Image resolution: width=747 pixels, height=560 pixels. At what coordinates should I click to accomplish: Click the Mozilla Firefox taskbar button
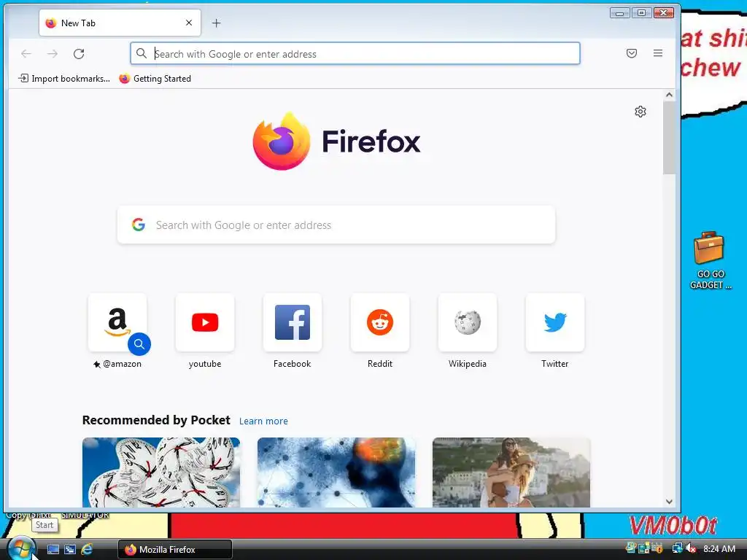pyautogui.click(x=175, y=550)
